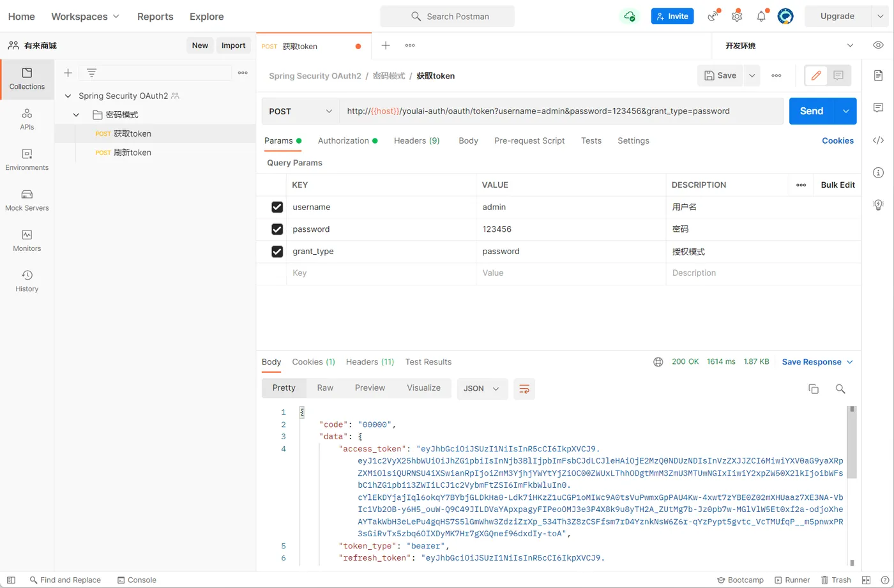This screenshot has height=588, width=894.
Task: Open documentation icon in right sidebar
Action: pos(878,75)
